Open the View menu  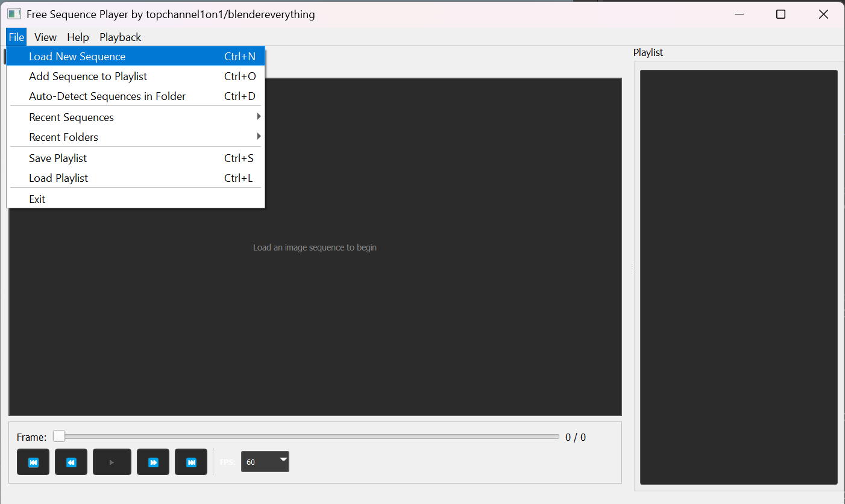[x=45, y=37]
